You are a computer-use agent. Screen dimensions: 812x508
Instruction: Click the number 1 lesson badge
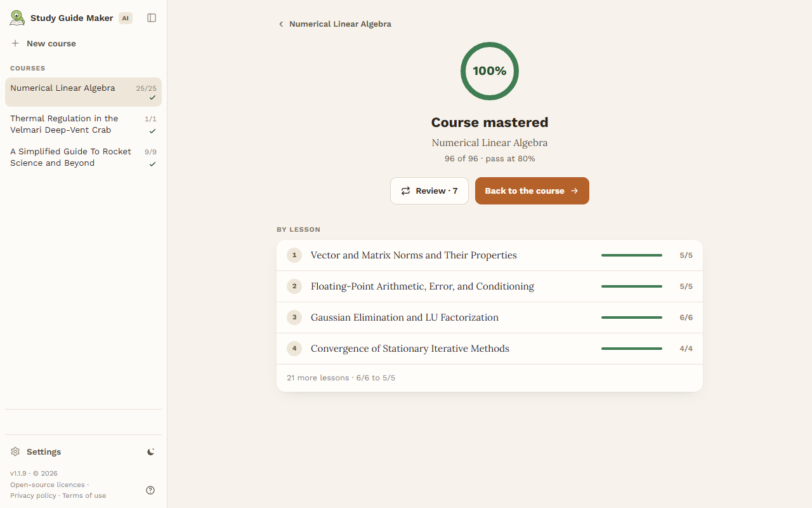[294, 255]
